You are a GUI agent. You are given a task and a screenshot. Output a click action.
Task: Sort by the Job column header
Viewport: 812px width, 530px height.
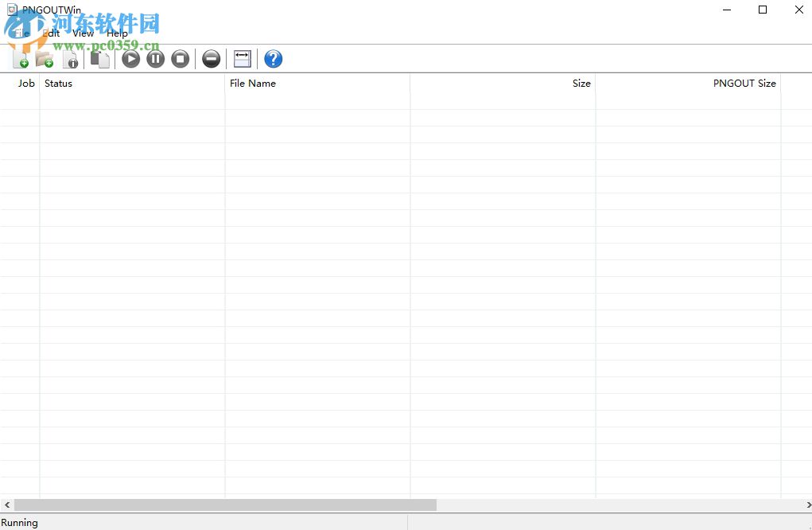pos(20,84)
